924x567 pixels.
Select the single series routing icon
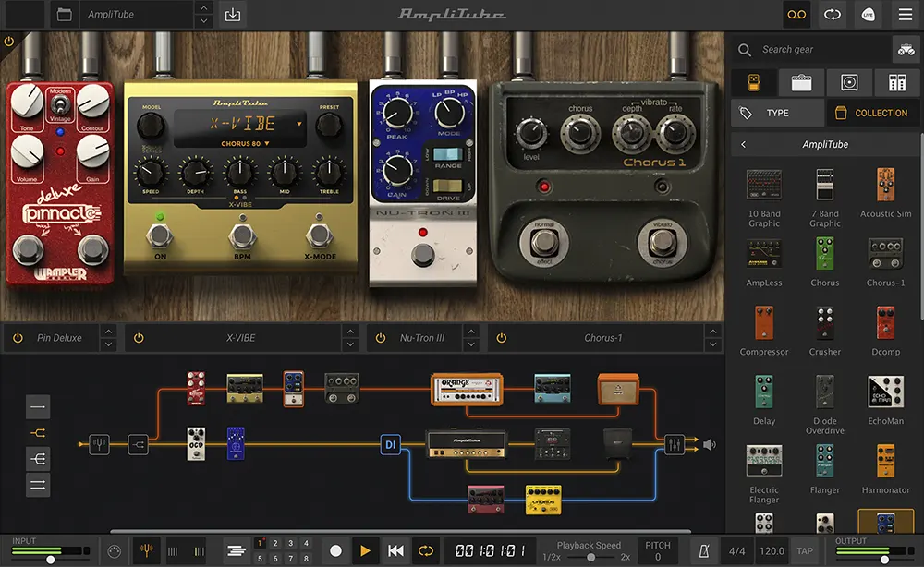click(x=38, y=407)
